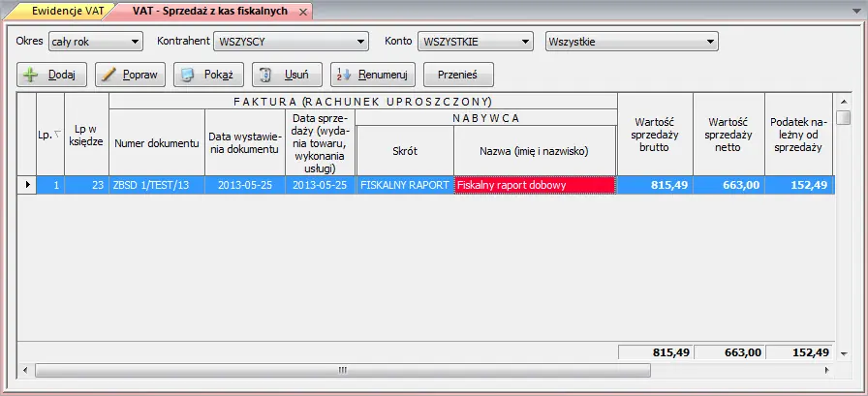Click the issue date cell 2013-05-25
The width and height of the screenshot is (868, 396).
point(245,185)
